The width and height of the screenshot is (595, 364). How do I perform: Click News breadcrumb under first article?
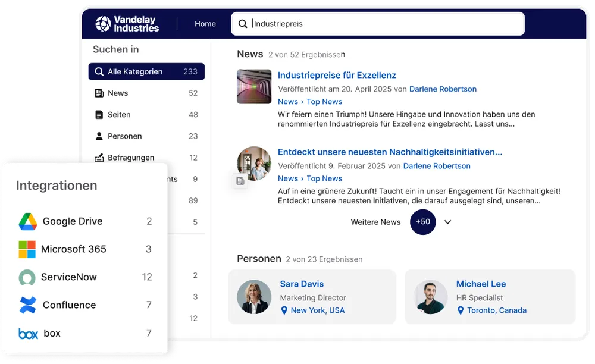click(x=288, y=102)
